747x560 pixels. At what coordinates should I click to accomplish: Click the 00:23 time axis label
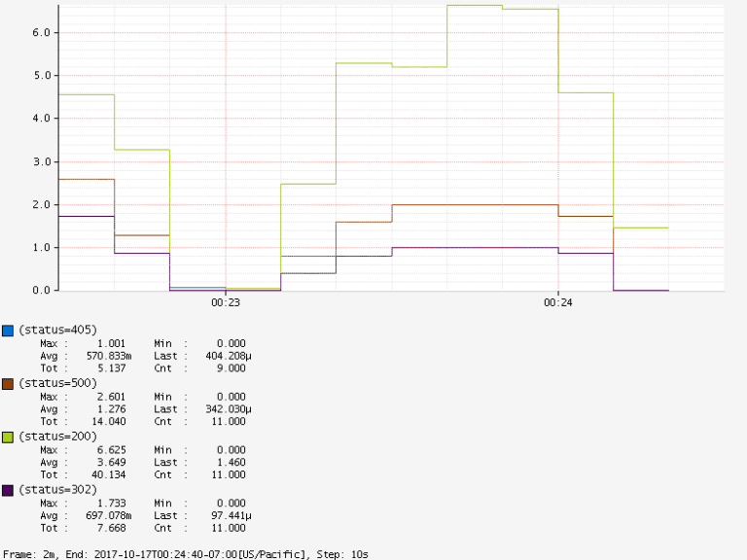pos(226,302)
